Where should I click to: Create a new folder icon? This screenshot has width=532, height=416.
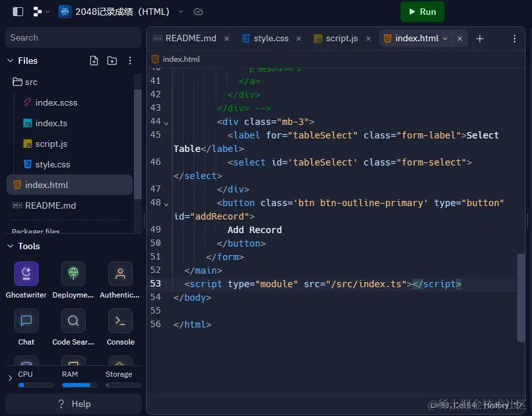[112, 61]
